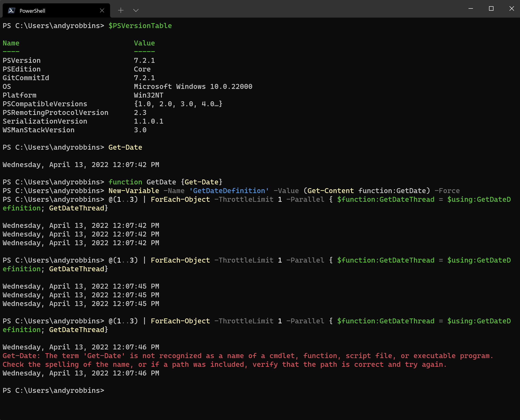This screenshot has height=420, width=520.
Task: Click the 'GetDateDefinition' string literal
Action: [x=229, y=191]
